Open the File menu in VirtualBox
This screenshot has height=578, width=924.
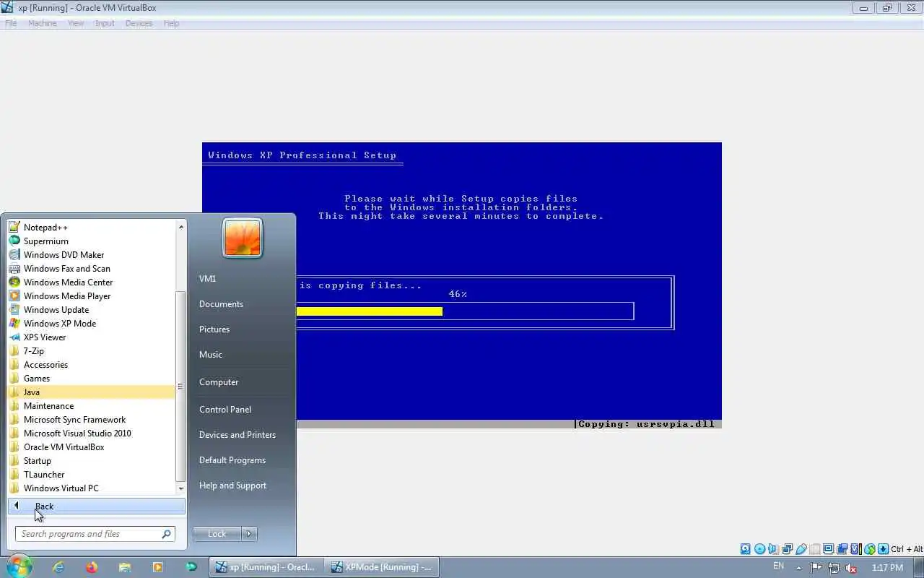pyautogui.click(x=11, y=23)
